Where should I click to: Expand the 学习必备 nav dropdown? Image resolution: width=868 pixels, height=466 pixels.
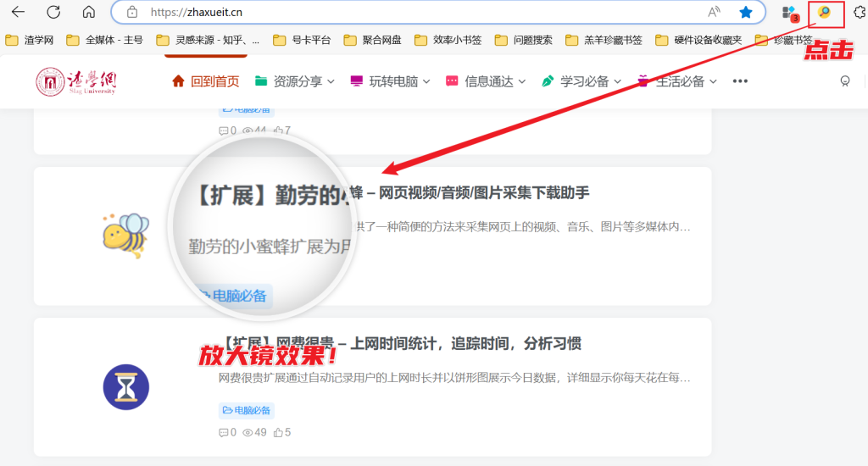click(581, 81)
